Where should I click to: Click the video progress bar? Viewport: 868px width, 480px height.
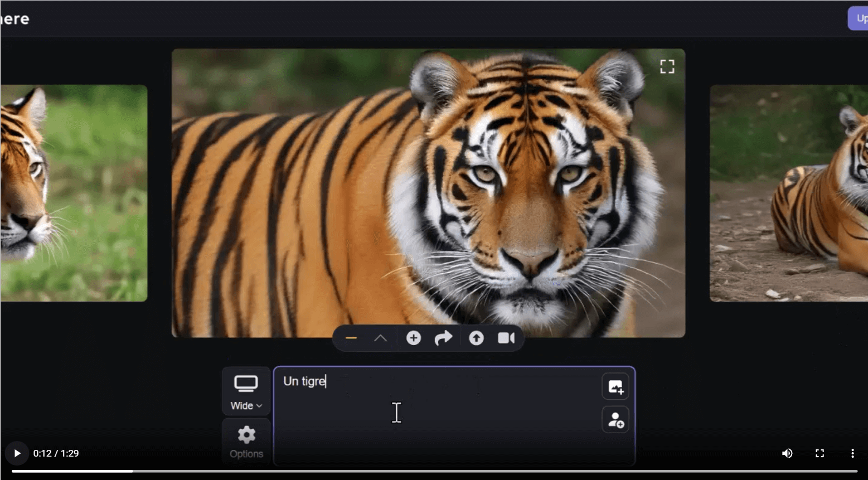click(434, 471)
